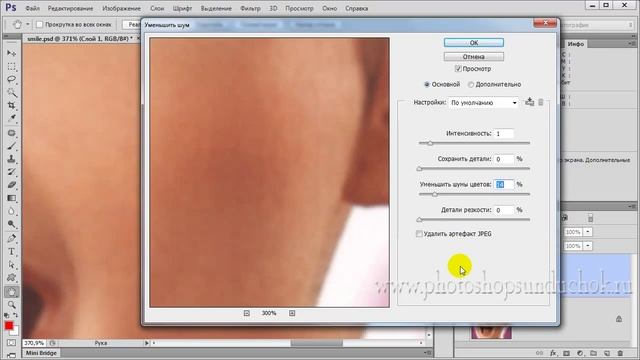Select the Healing Brush tool
Image resolution: width=640 pixels, height=360 pixels.
point(11,133)
